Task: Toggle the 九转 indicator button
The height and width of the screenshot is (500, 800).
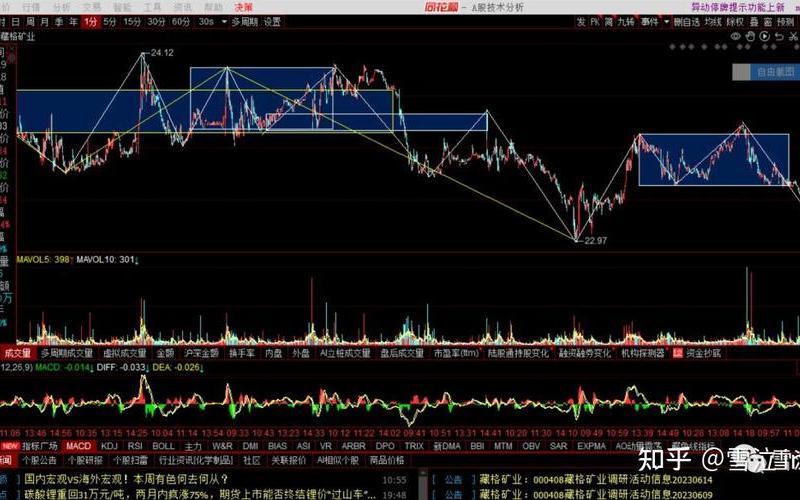Action: 626,22
